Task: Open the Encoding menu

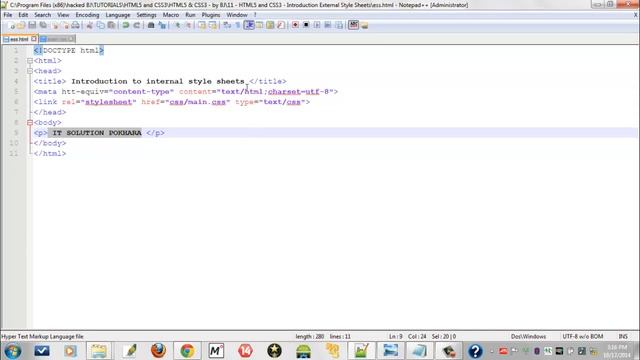Action: tap(87, 15)
